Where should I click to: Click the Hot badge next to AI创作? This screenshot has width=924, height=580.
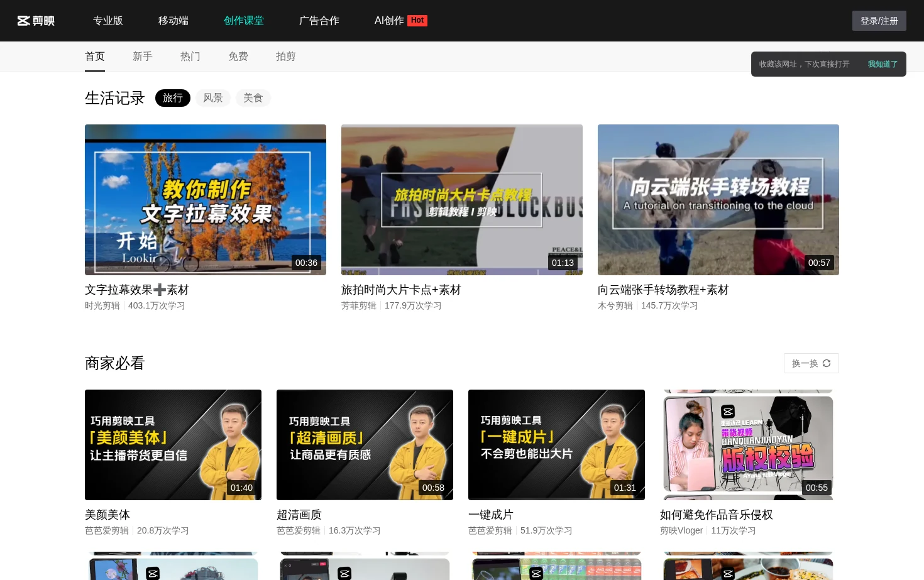(417, 20)
